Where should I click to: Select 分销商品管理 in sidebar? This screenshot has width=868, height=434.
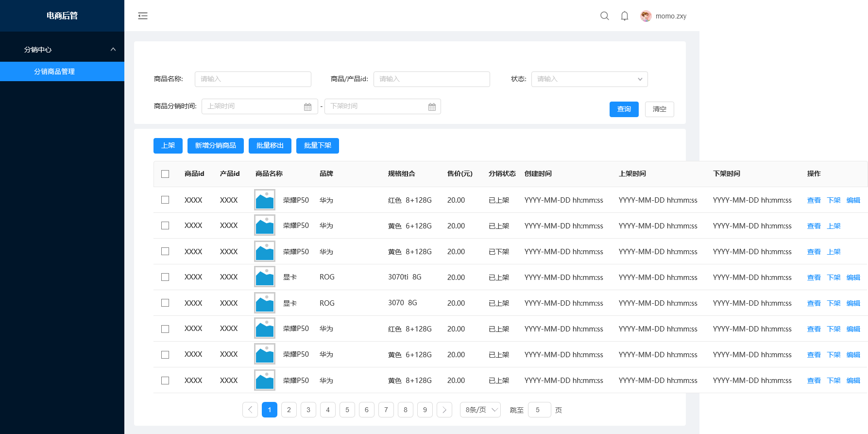pyautogui.click(x=62, y=71)
